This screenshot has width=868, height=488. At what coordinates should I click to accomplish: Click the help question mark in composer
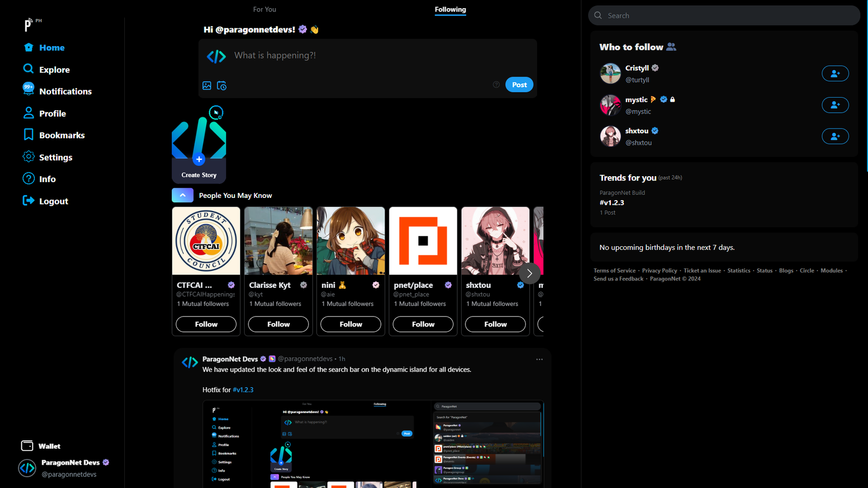pos(496,85)
